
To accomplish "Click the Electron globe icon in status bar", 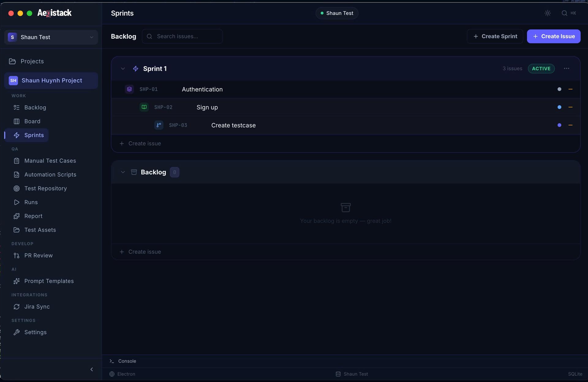I will pyautogui.click(x=112, y=374).
